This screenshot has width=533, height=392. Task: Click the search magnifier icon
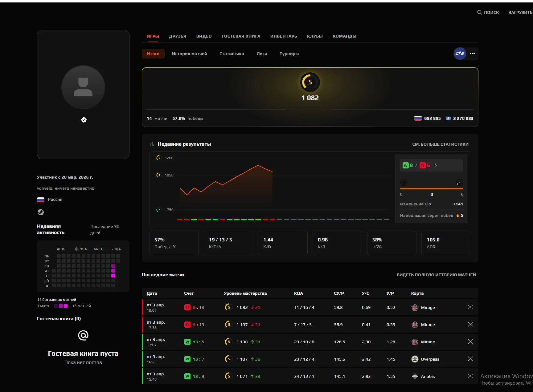point(479,12)
